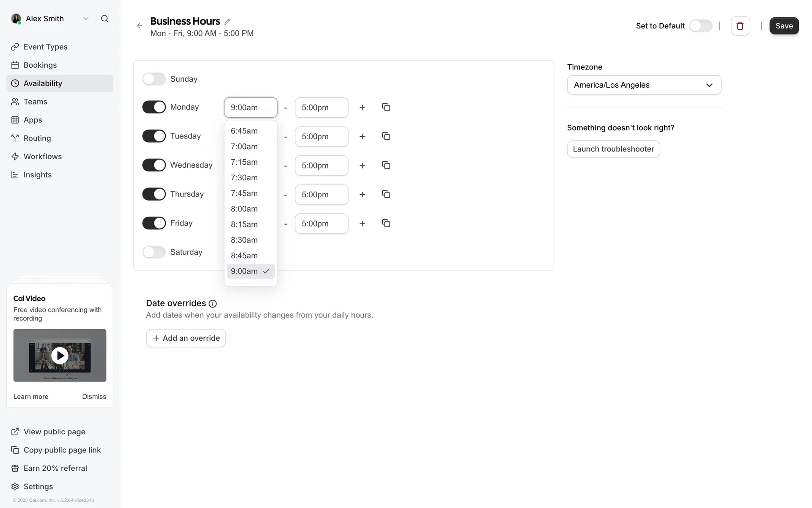Switch on the Set to Default toggle
Screen dimensions: 812x508
(700, 26)
